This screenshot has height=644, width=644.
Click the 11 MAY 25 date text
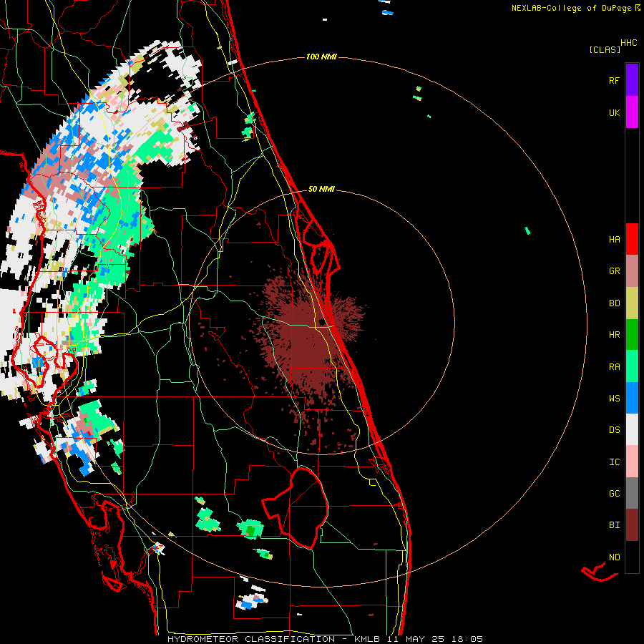coord(416,639)
